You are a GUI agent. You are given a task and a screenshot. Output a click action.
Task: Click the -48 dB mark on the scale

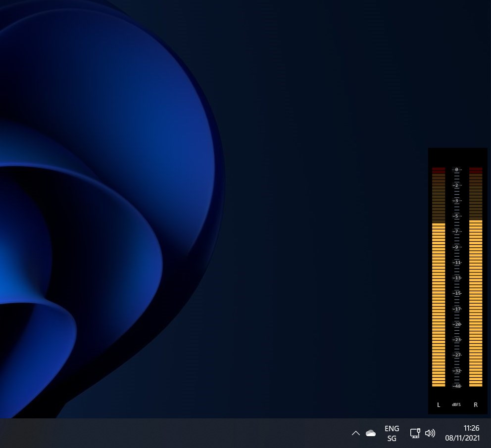click(456, 386)
